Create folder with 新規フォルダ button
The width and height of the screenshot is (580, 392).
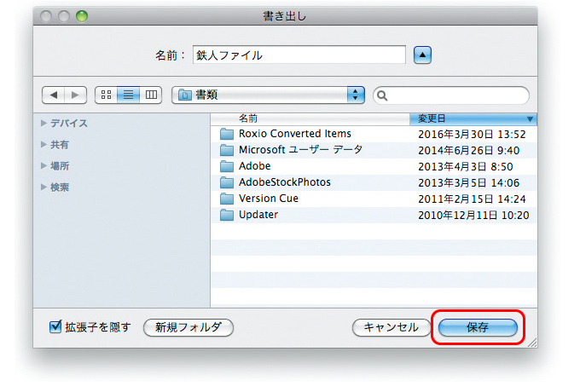click(x=188, y=327)
